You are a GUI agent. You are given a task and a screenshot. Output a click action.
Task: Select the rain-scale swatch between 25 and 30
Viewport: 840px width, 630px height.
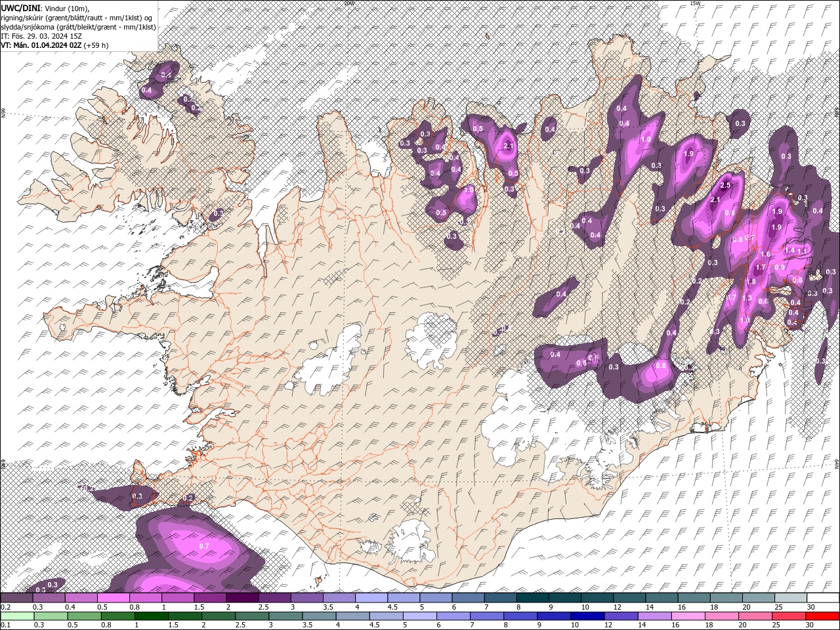789,616
